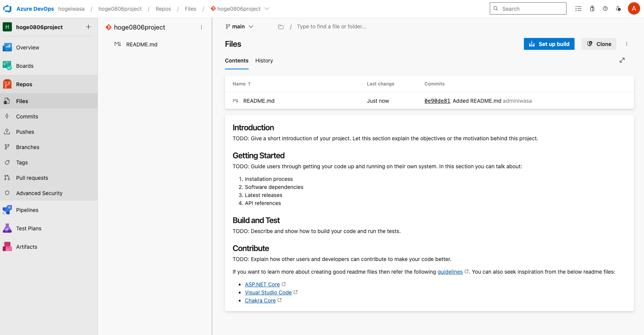Click Repos in the breadcrumb

click(x=163, y=8)
